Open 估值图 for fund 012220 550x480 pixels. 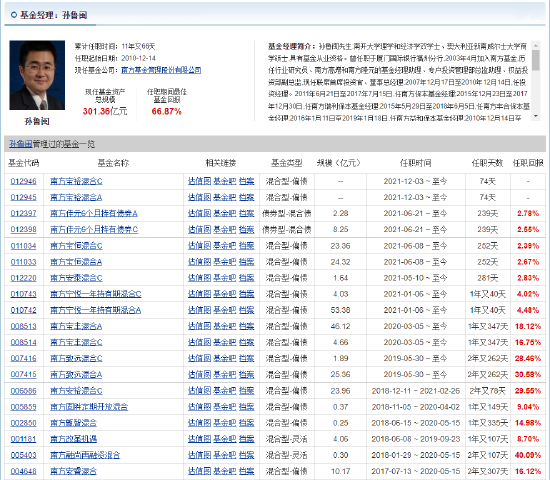[x=200, y=278]
